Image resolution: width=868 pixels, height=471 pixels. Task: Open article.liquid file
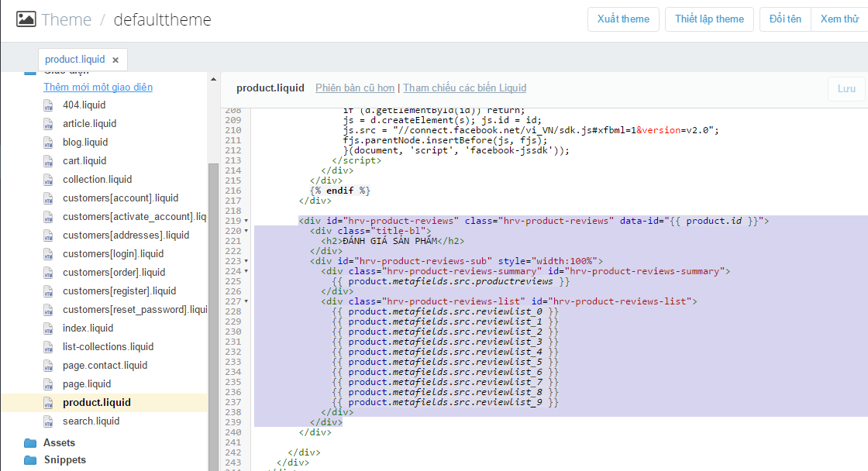tap(90, 123)
